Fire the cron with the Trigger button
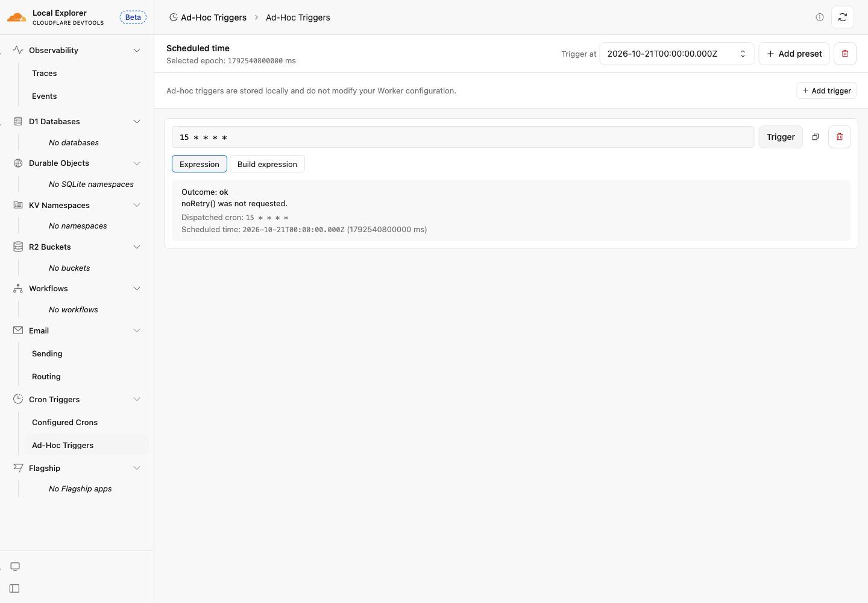The height and width of the screenshot is (603, 868). pyautogui.click(x=781, y=137)
